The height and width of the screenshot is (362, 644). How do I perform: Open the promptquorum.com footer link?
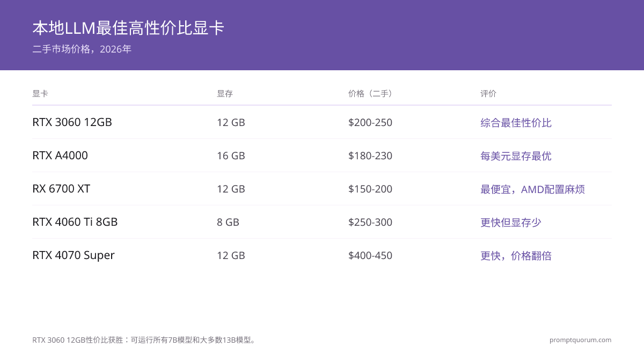581,340
